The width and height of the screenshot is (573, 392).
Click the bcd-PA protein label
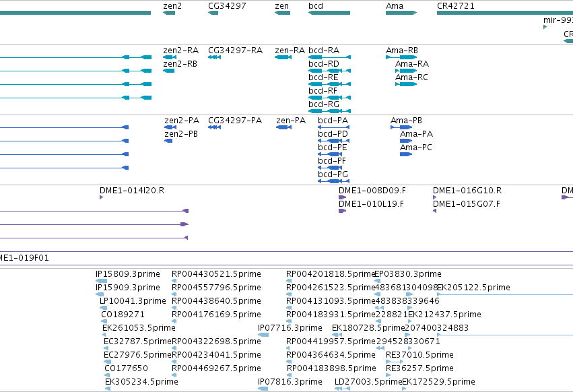333,121
